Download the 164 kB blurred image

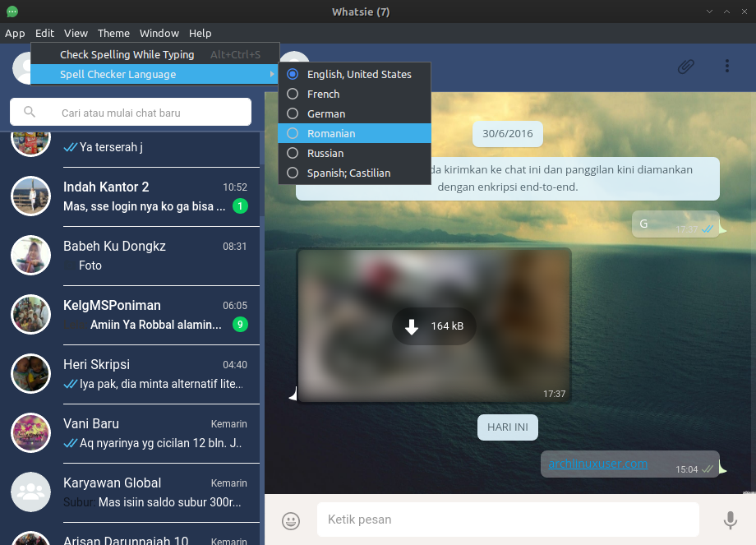[434, 326]
